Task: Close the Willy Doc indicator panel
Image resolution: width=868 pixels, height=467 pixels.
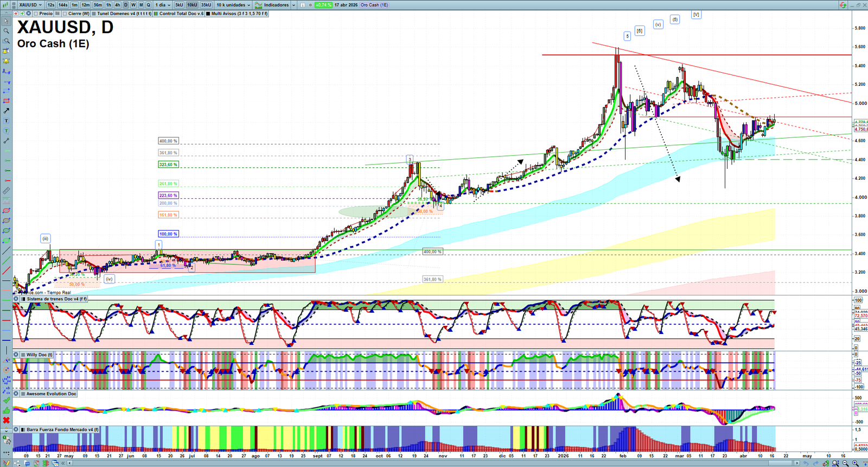Action: coord(16,355)
